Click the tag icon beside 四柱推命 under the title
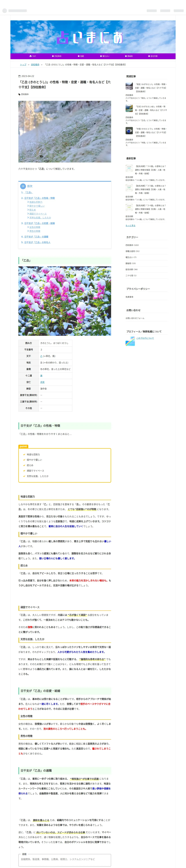Viewport: 186px width, 868px height. 19,94
